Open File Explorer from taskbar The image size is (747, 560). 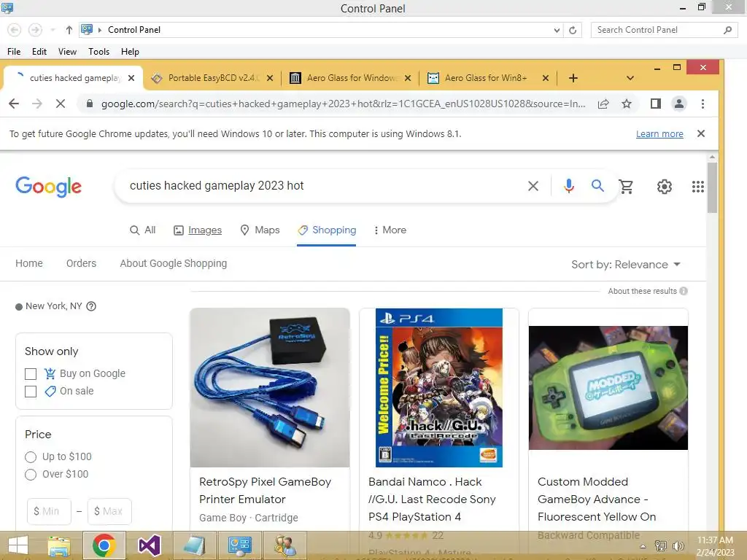click(x=59, y=545)
